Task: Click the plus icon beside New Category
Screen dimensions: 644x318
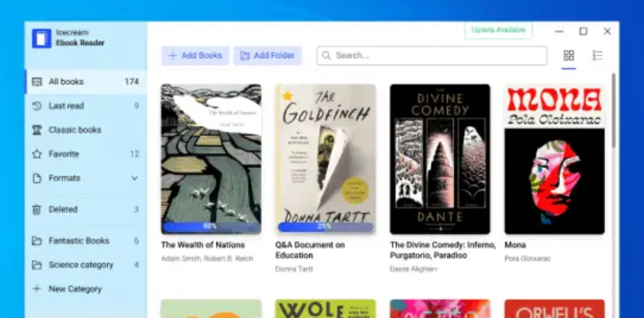Action: click(37, 289)
